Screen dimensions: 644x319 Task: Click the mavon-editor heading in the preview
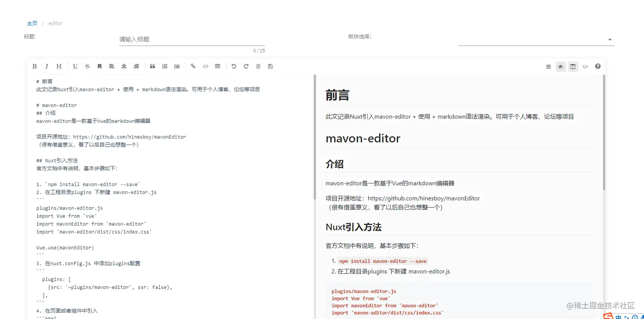tap(363, 139)
